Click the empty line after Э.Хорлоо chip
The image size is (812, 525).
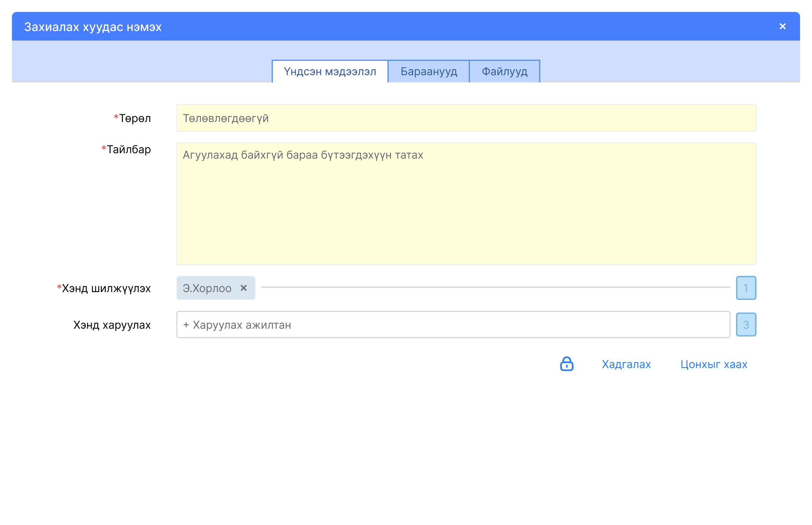pos(495,288)
